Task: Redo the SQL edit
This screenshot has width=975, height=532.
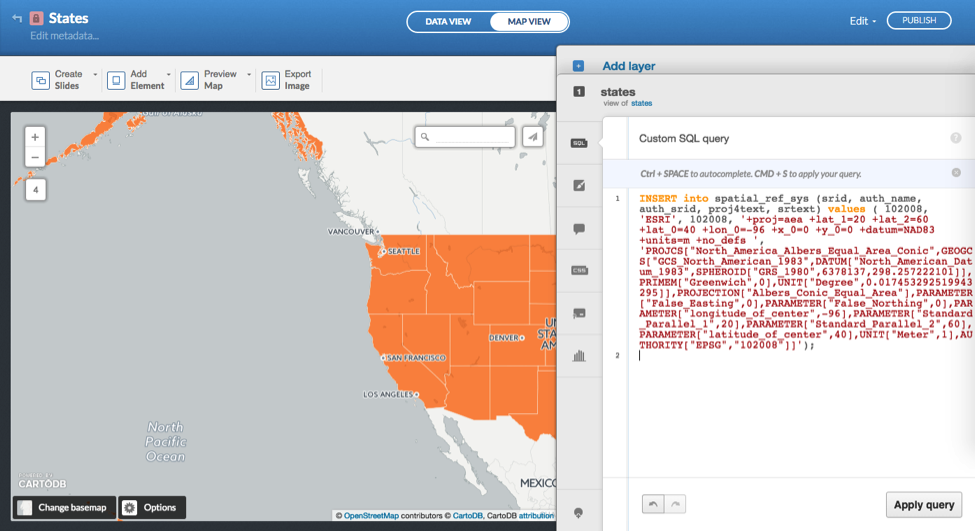Action: (675, 504)
